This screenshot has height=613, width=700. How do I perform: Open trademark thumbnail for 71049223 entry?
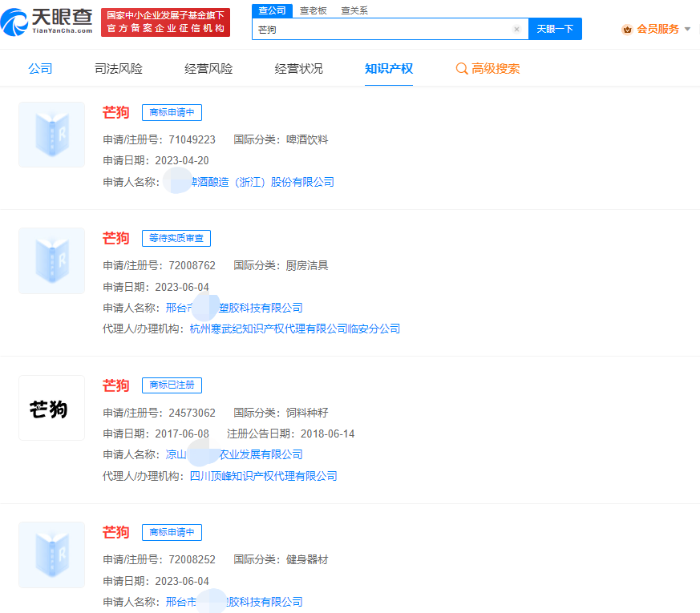[52, 135]
